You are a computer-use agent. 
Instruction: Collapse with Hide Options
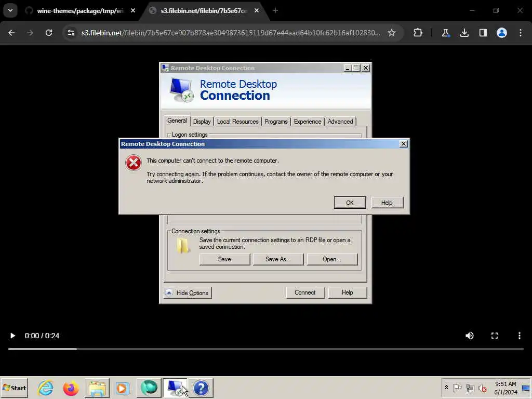tap(188, 293)
